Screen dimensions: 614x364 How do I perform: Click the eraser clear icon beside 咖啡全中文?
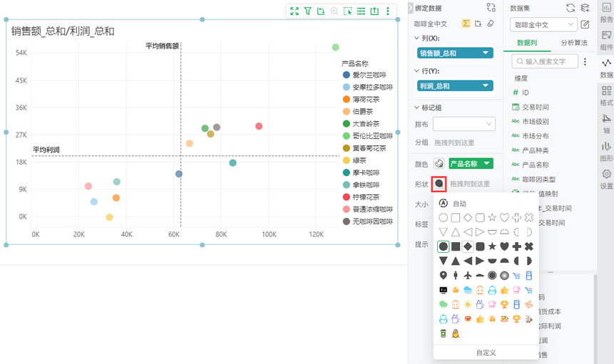(491, 24)
